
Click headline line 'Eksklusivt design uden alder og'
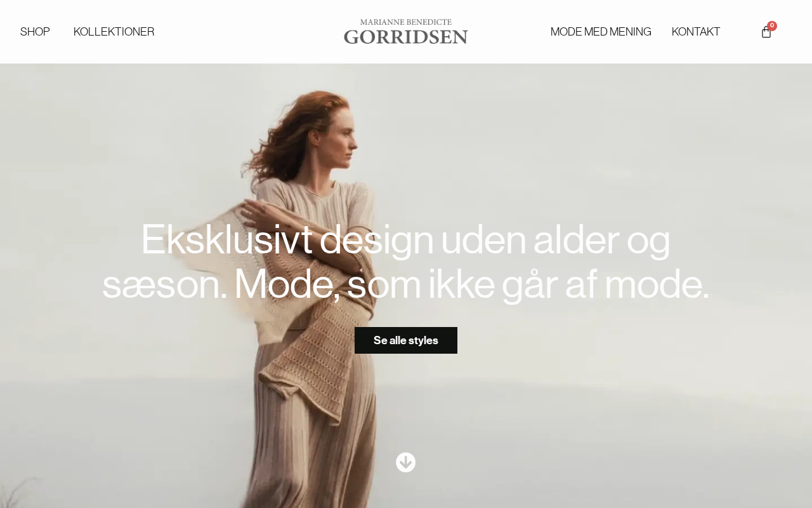click(x=405, y=239)
